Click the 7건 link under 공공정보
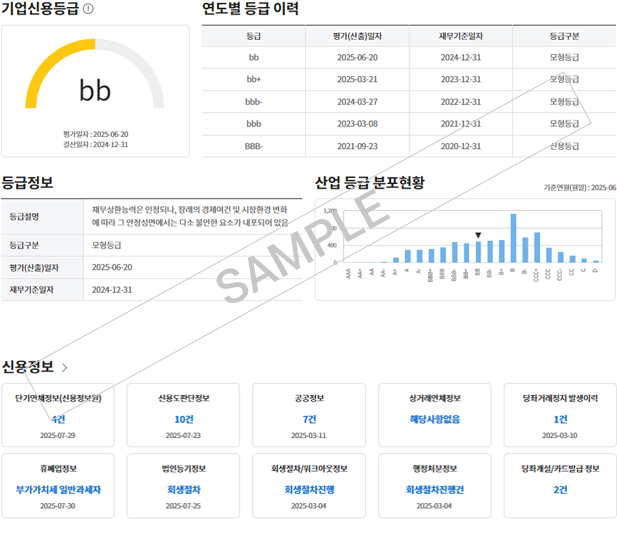The width and height of the screenshot is (617, 537). 309,419
